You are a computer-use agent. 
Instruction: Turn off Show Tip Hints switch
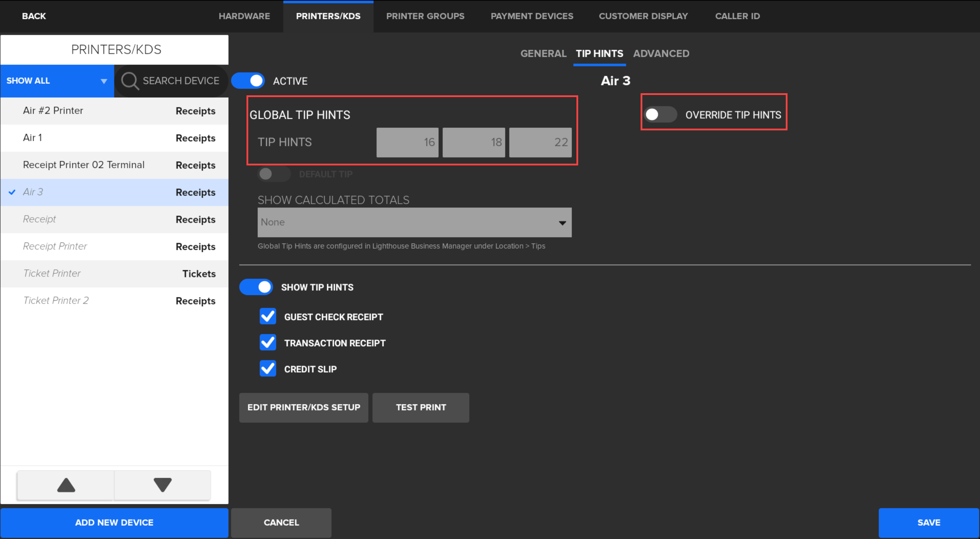coord(256,287)
